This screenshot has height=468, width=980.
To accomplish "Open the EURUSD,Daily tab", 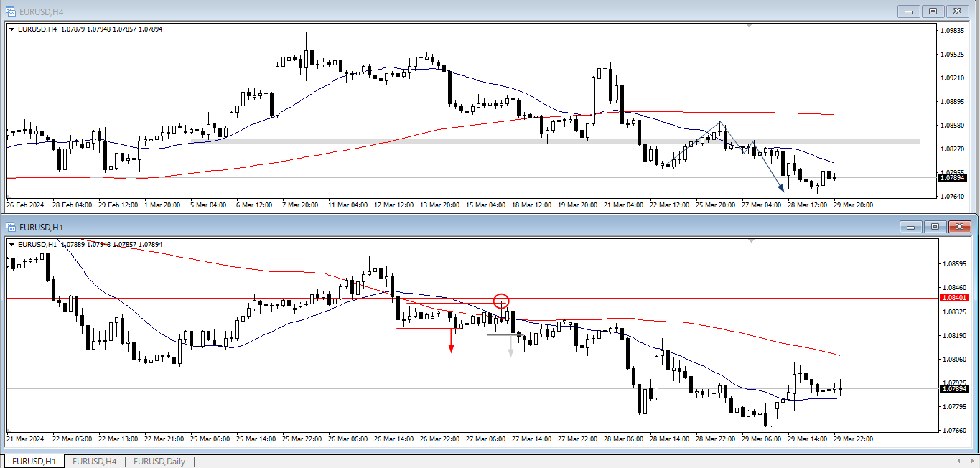I will (x=159, y=462).
